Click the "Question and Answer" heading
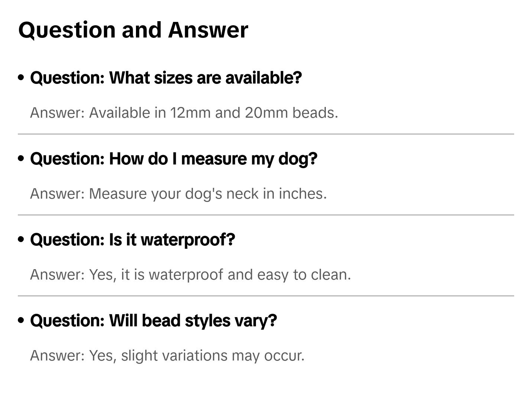Image resolution: width=532 pixels, height=398 pixels. 133,30
